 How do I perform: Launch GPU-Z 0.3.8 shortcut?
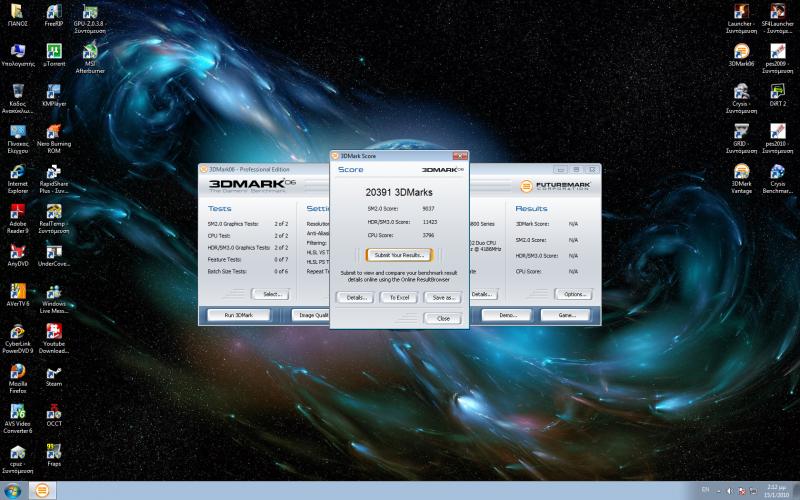coord(90,19)
